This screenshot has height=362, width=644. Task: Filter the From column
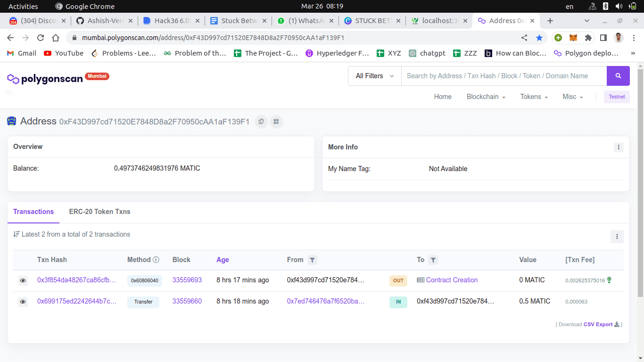(x=312, y=260)
